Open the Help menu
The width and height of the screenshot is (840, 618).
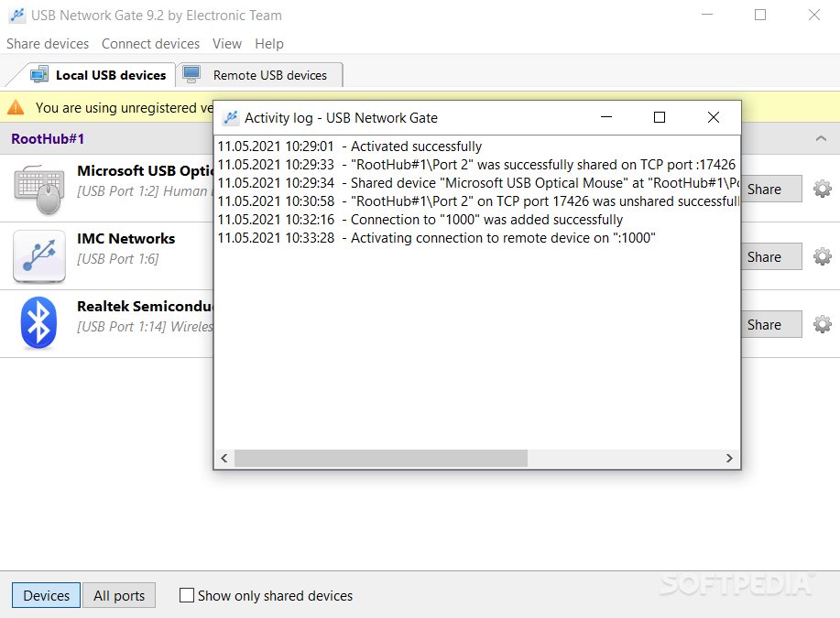269,43
